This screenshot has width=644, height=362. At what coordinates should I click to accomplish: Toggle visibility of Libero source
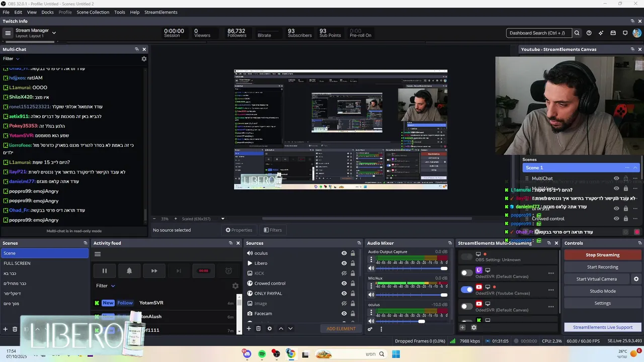tap(344, 263)
